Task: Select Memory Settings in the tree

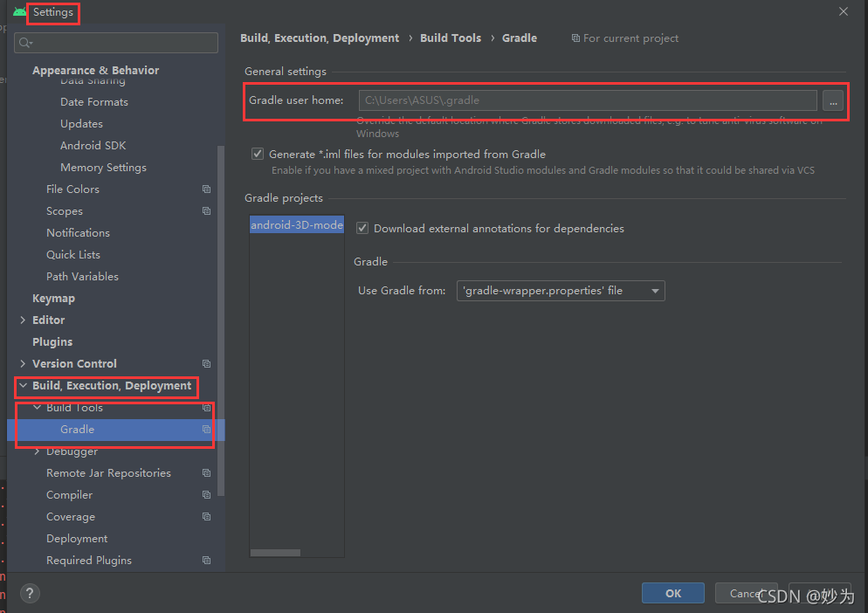Action: point(104,168)
